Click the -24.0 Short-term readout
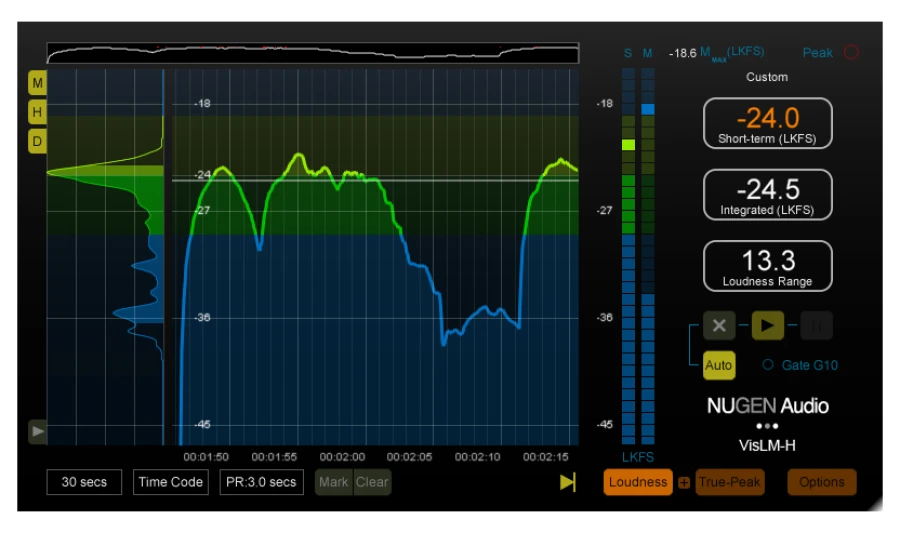This screenshot has height=533, width=900. point(767,123)
